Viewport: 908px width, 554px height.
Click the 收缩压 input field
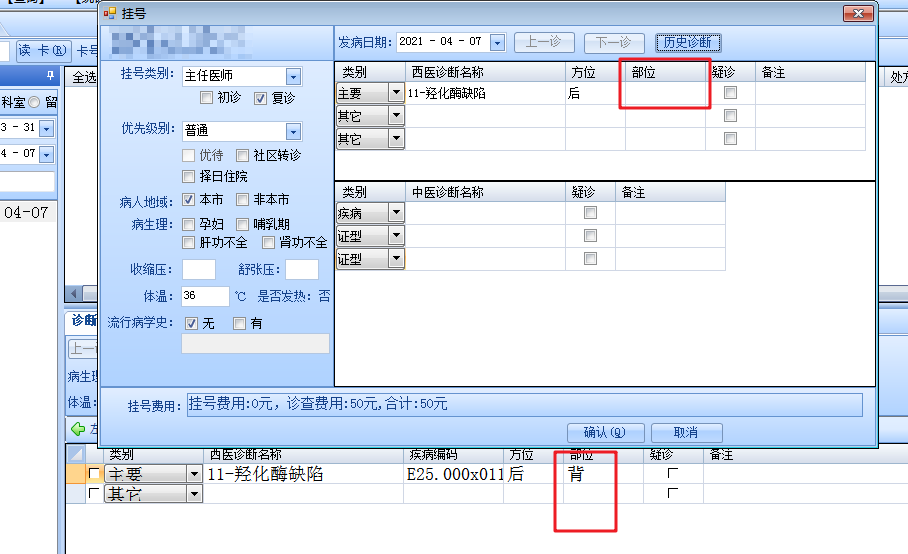tap(199, 270)
